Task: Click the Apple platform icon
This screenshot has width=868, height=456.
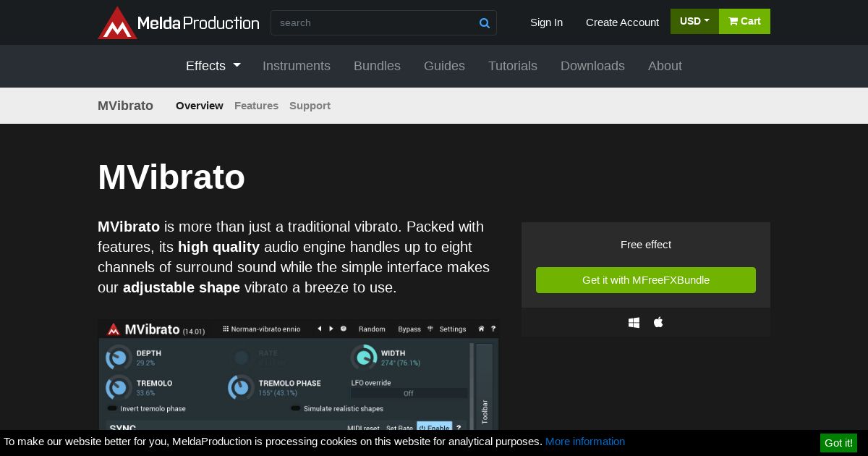Action: pos(658,322)
